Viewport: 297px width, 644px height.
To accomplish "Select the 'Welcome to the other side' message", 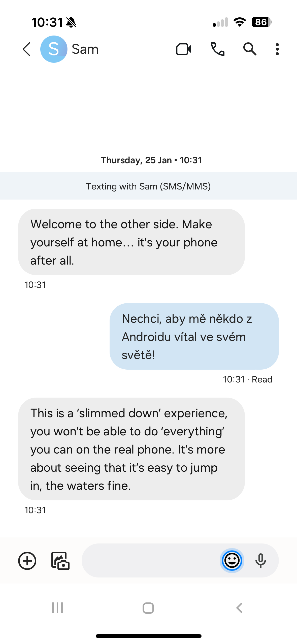I will pos(131,242).
